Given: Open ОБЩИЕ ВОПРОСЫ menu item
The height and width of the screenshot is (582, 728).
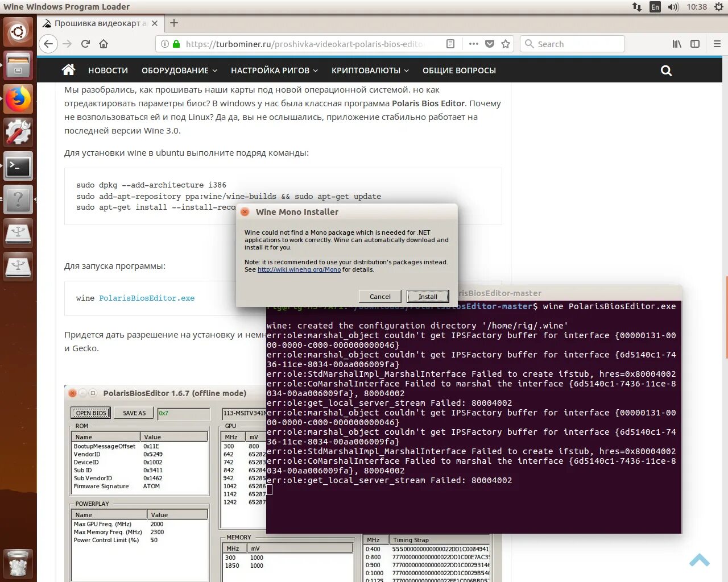Looking at the screenshot, I should coord(459,70).
